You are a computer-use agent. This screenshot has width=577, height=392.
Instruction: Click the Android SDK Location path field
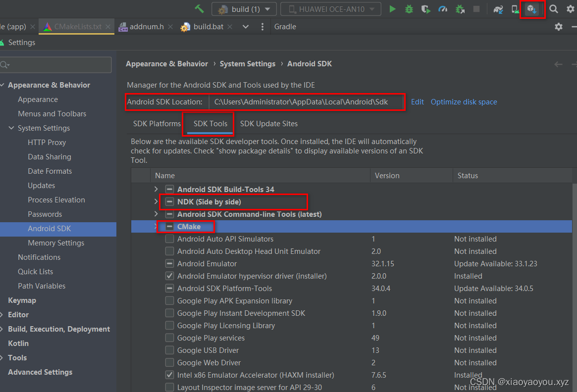[x=307, y=102]
